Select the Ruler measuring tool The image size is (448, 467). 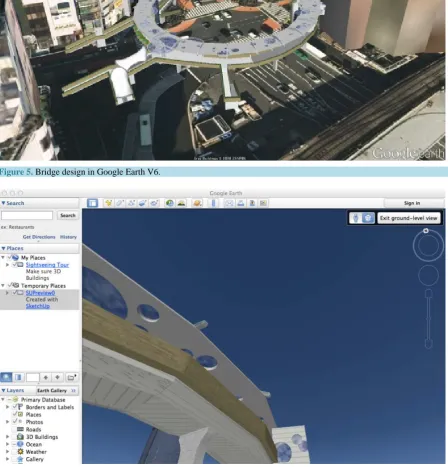coord(214,203)
